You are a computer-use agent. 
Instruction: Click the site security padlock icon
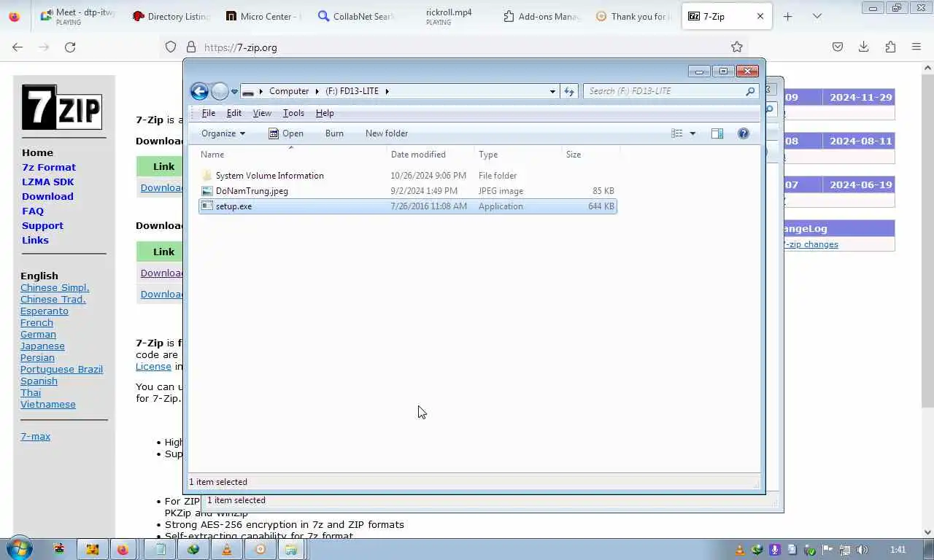191,47
